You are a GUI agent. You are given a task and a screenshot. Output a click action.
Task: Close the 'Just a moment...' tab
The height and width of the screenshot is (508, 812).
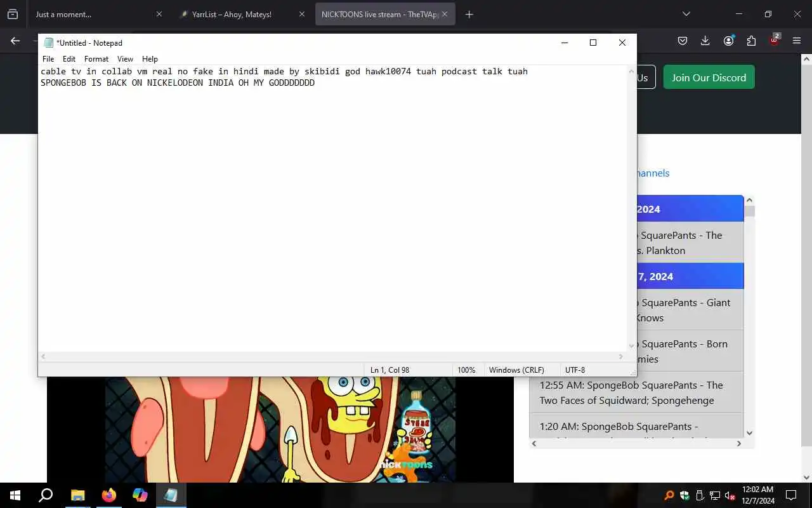pyautogui.click(x=159, y=14)
